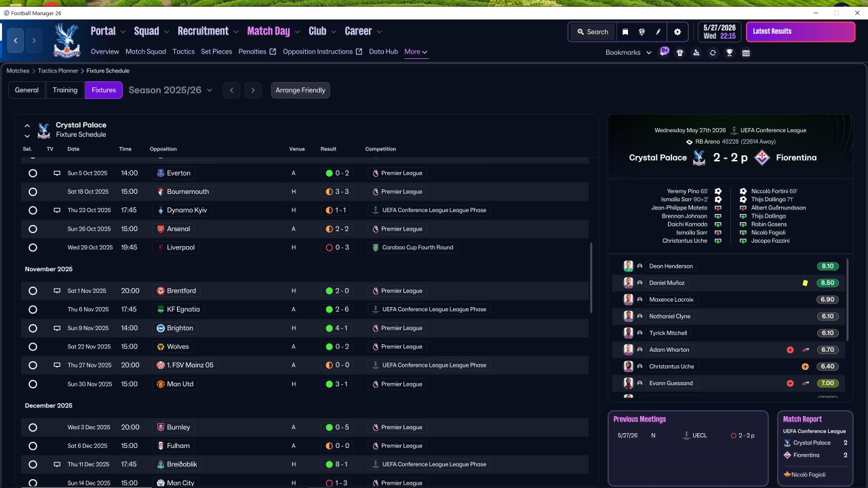Select the Bournemouth fixture radio button
The width and height of the screenshot is (868, 488).
click(x=33, y=192)
